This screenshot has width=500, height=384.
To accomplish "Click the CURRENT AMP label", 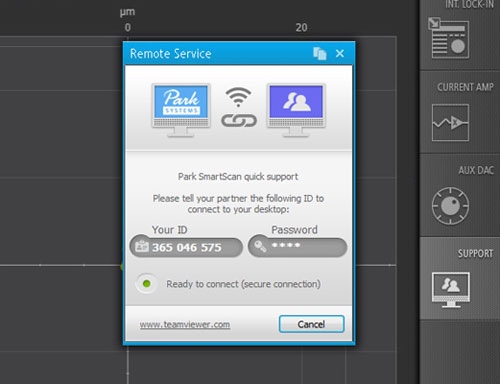I will pos(465,87).
